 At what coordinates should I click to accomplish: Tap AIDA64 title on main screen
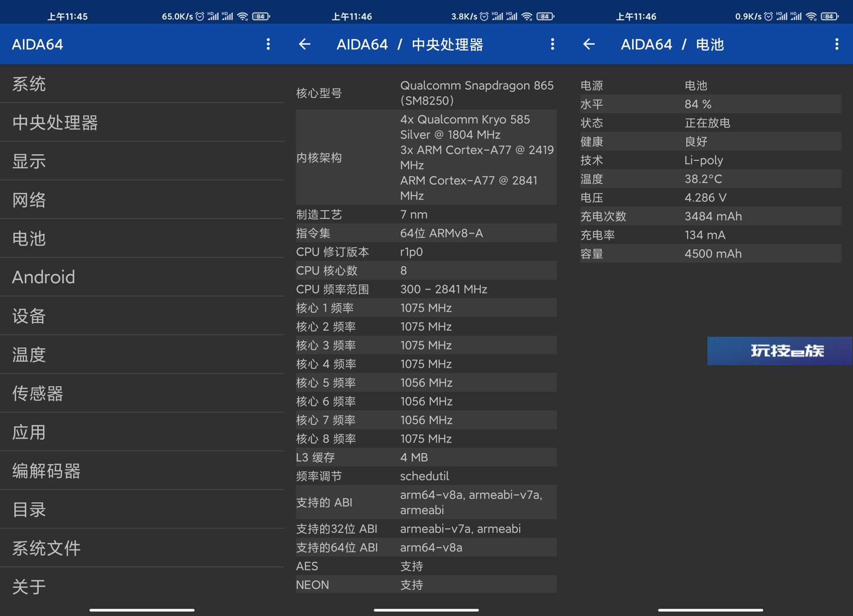click(x=38, y=44)
